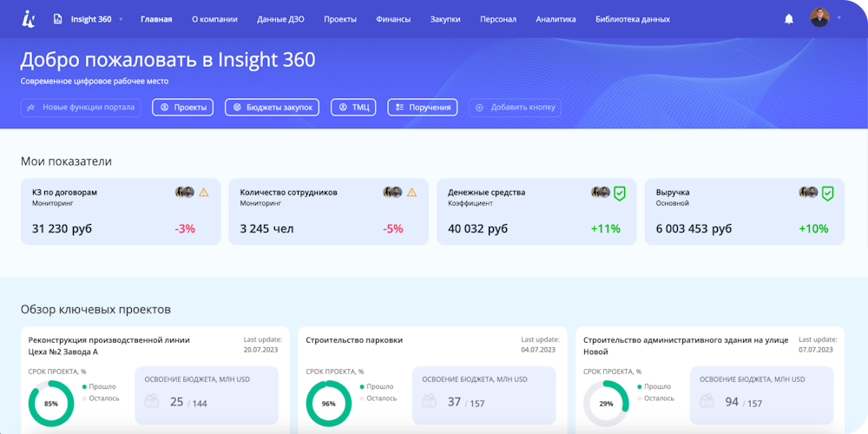Go to the Главная menu item

click(156, 19)
